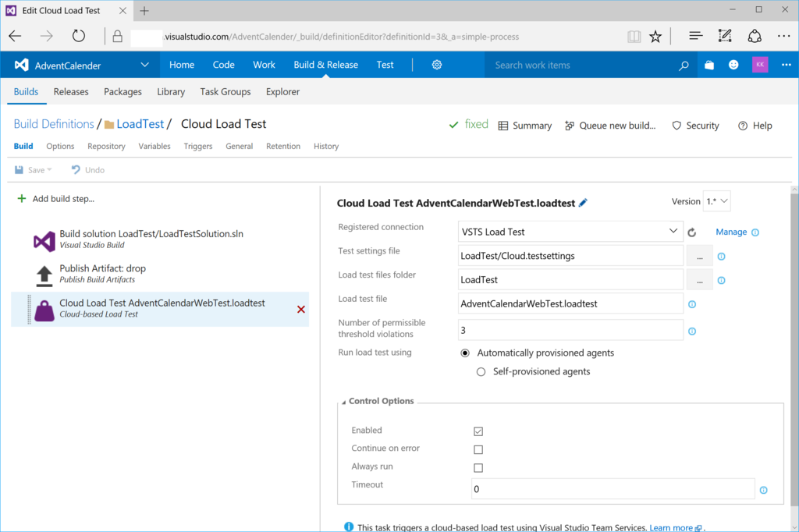This screenshot has width=799, height=532.
Task: Click the feedback smiley icon
Action: coord(733,65)
